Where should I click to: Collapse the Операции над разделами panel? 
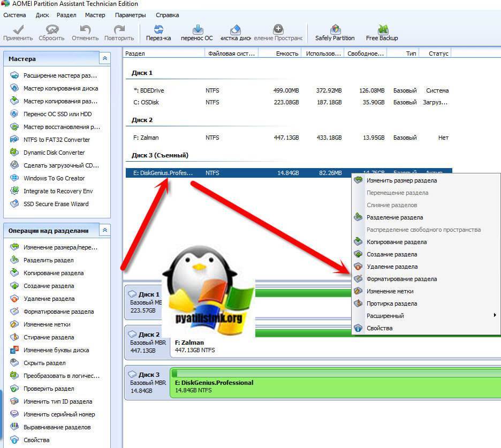click(105, 230)
